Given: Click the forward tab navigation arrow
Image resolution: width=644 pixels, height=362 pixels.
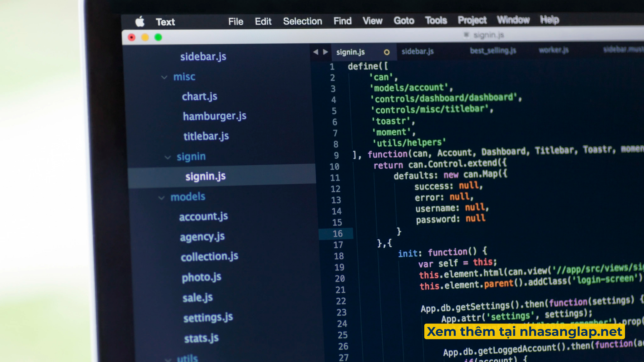Looking at the screenshot, I should [326, 52].
